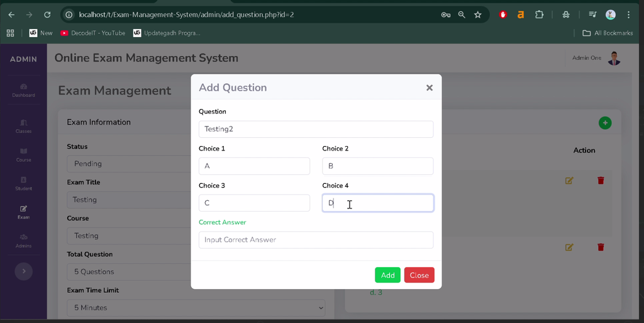This screenshot has width=644, height=323.
Task: Delete the first question with trash icon
Action: coord(601,181)
